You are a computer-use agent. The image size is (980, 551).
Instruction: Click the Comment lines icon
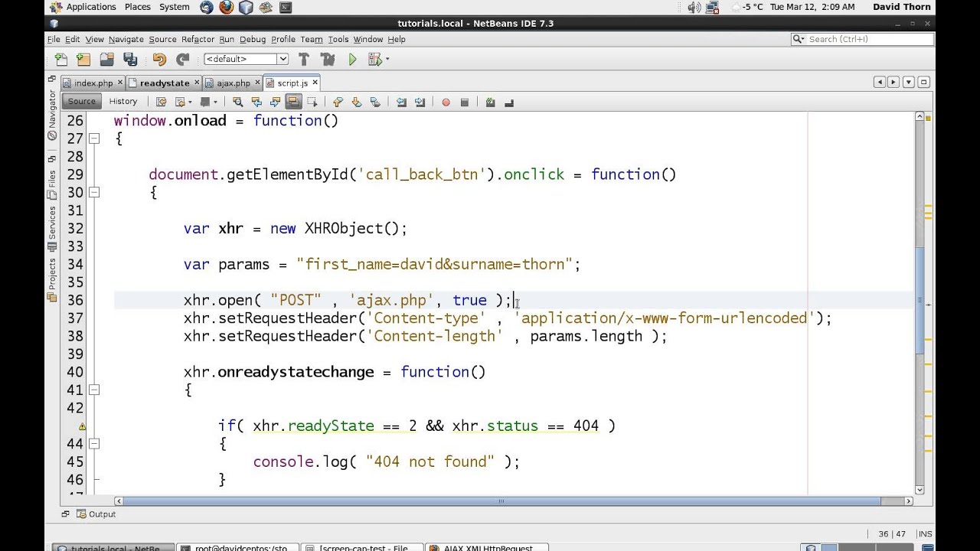(x=490, y=102)
